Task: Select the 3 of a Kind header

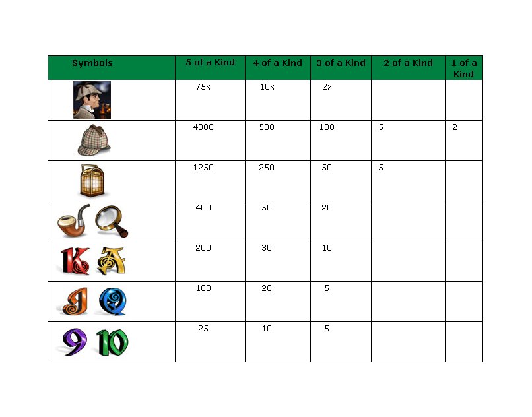Action: coord(341,63)
